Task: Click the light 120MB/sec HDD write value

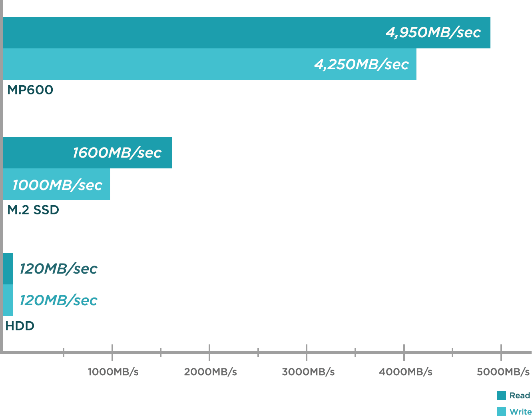Action: coord(58,300)
